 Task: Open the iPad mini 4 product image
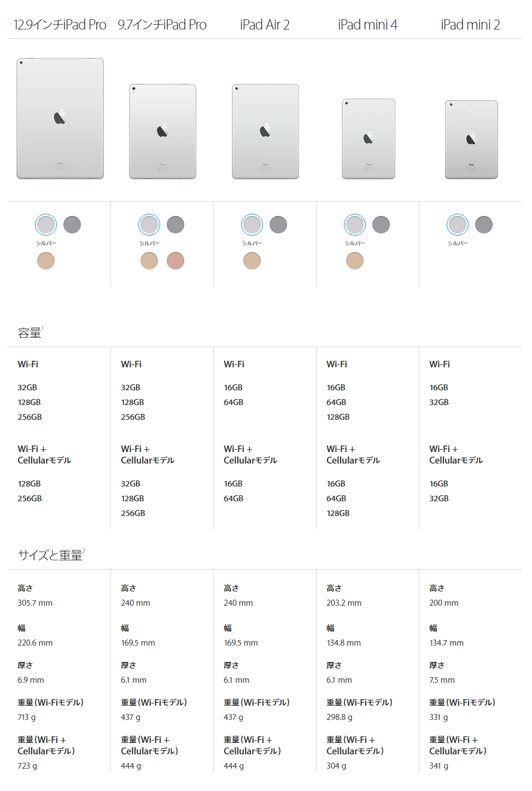click(x=369, y=139)
